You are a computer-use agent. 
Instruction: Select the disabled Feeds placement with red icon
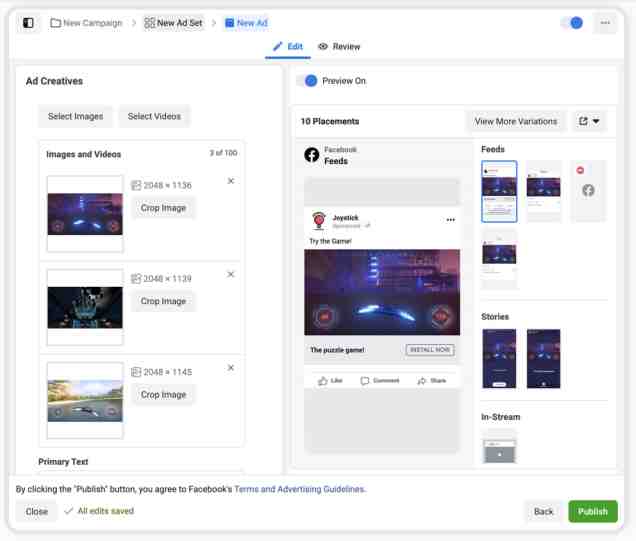pos(588,191)
